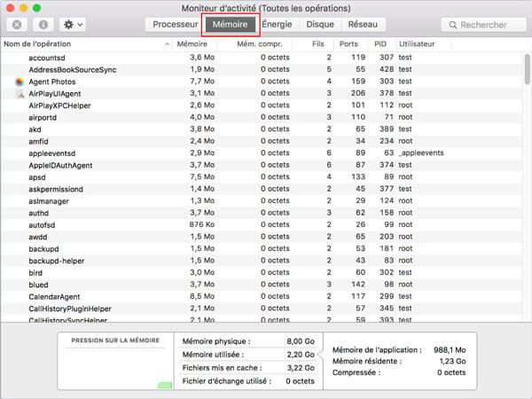
Task: Click the Agent Photos colorful icon
Action: [x=20, y=81]
